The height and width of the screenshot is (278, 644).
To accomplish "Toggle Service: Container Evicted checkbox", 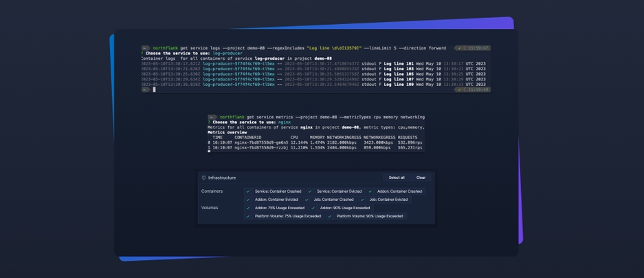I will [310, 191].
